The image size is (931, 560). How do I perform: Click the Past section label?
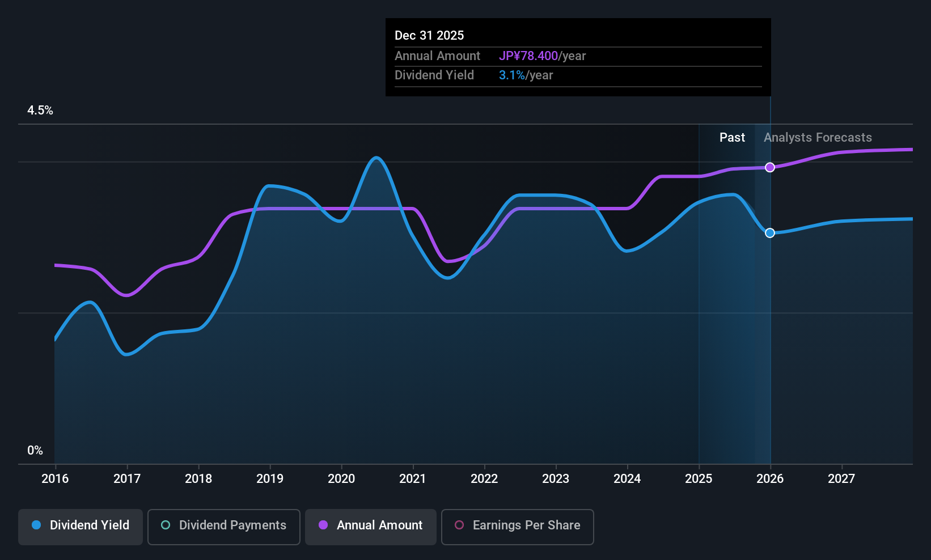click(732, 137)
